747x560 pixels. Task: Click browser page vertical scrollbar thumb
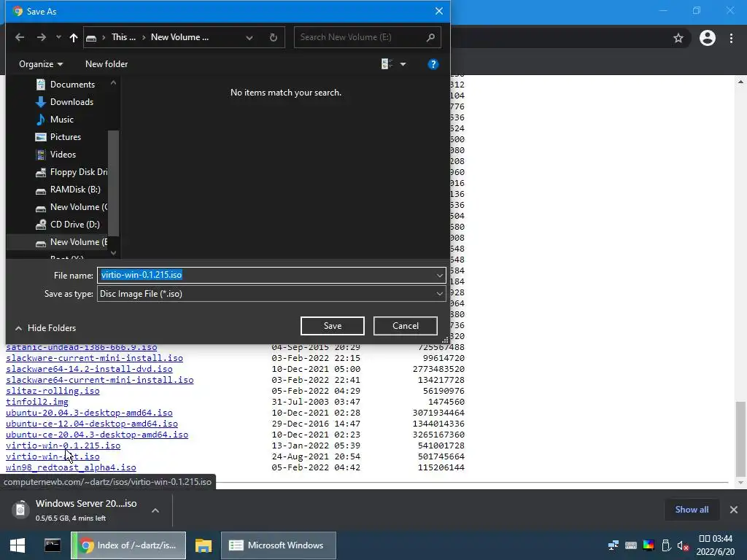pyautogui.click(x=740, y=438)
